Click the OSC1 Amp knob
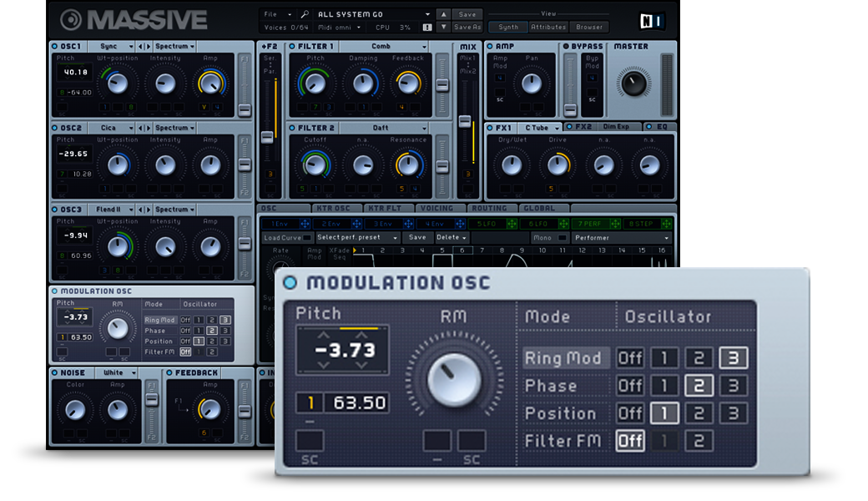The image size is (868, 501). pyautogui.click(x=210, y=83)
